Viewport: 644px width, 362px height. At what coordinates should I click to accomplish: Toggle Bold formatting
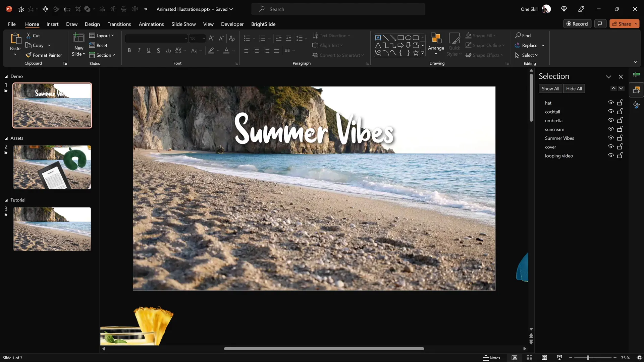[129, 50]
